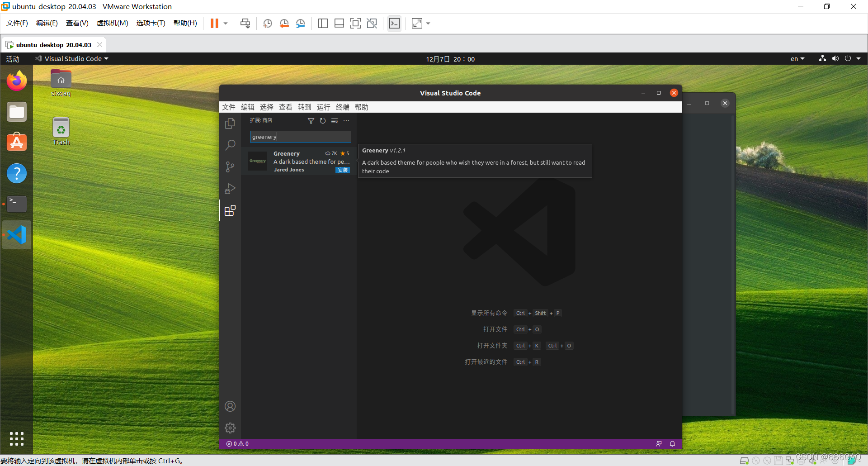The height and width of the screenshot is (466, 868).
Task: Take a snapshot of the virtual machine
Action: (x=268, y=24)
